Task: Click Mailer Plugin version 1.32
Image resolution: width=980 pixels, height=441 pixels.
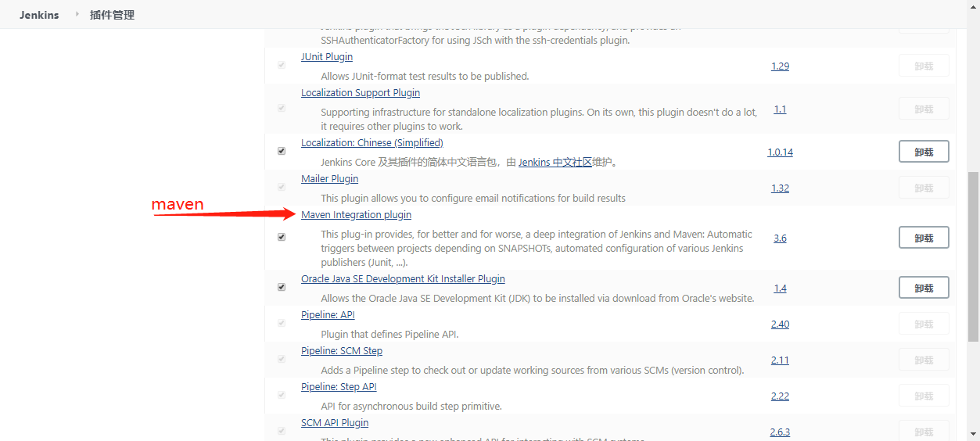Action: point(780,188)
